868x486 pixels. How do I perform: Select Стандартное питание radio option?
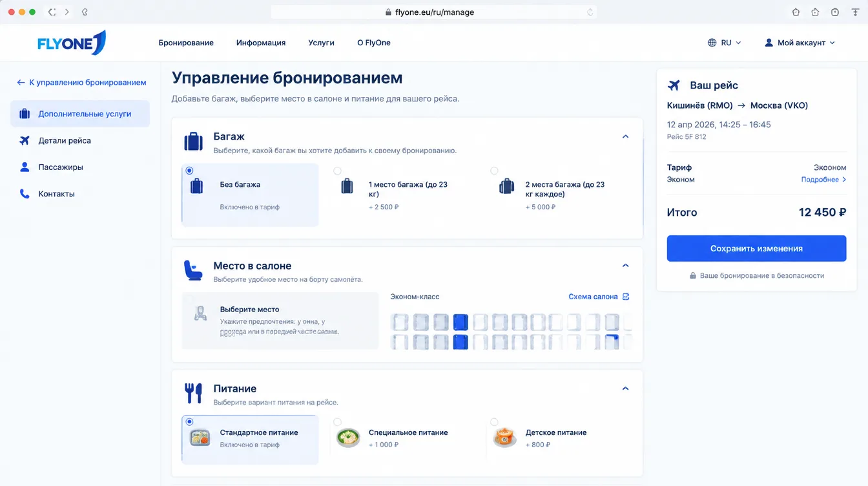point(189,421)
